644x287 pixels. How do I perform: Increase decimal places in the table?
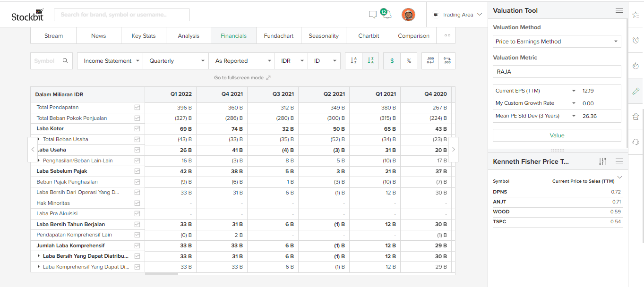[447, 61]
